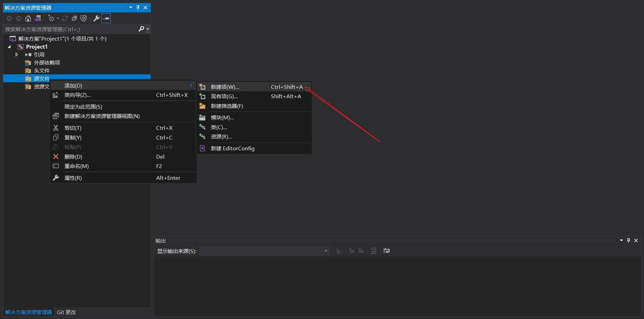Choose 剪切(T) from context menu
Screen dimensions: 644x319
point(123,128)
